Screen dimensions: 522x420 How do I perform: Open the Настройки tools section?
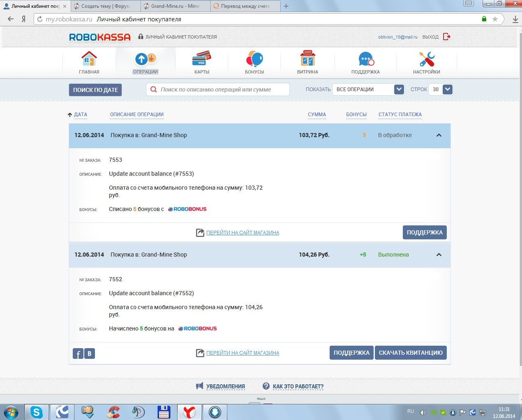427,62
